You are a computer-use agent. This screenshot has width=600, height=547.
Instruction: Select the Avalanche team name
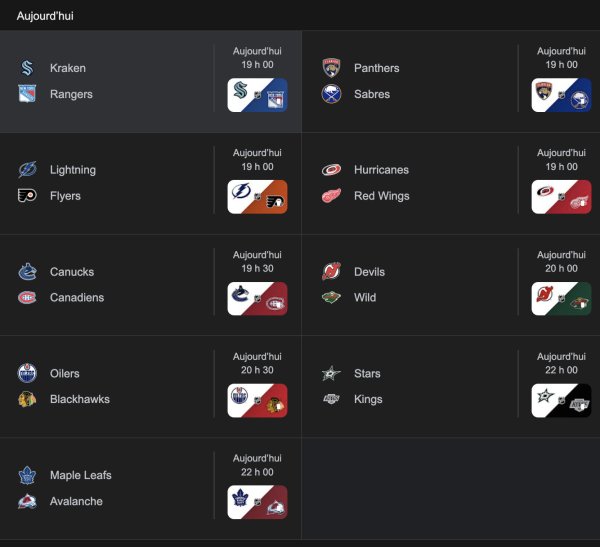pos(76,502)
